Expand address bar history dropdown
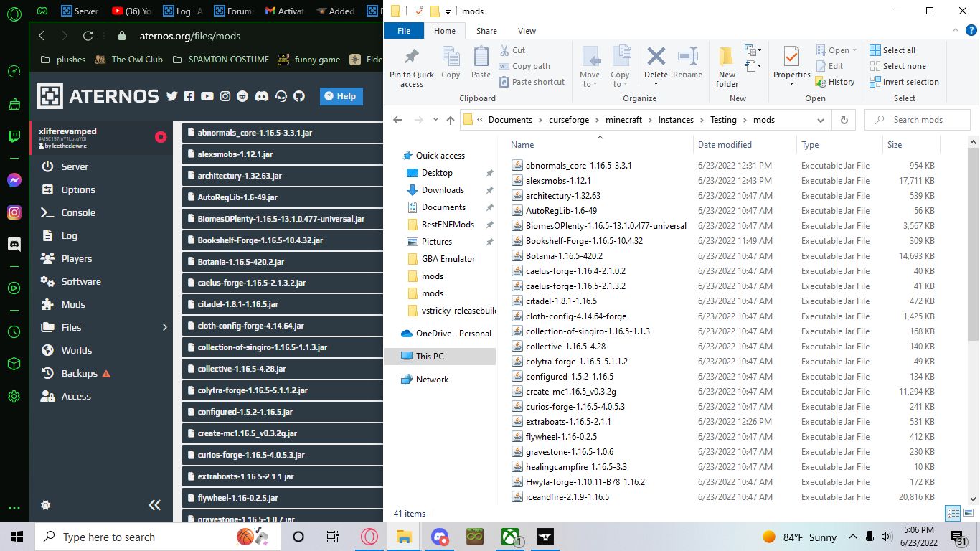Screen dimensions: 980x551 [821, 121]
